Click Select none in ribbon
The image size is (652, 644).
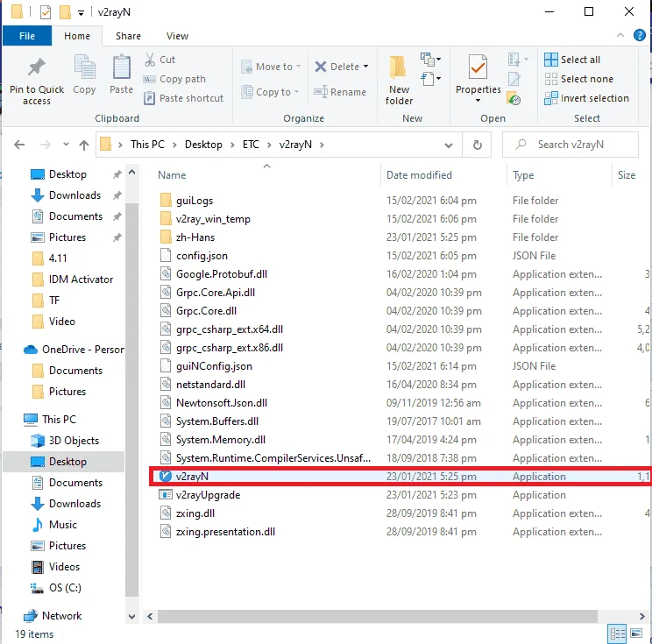pos(578,79)
